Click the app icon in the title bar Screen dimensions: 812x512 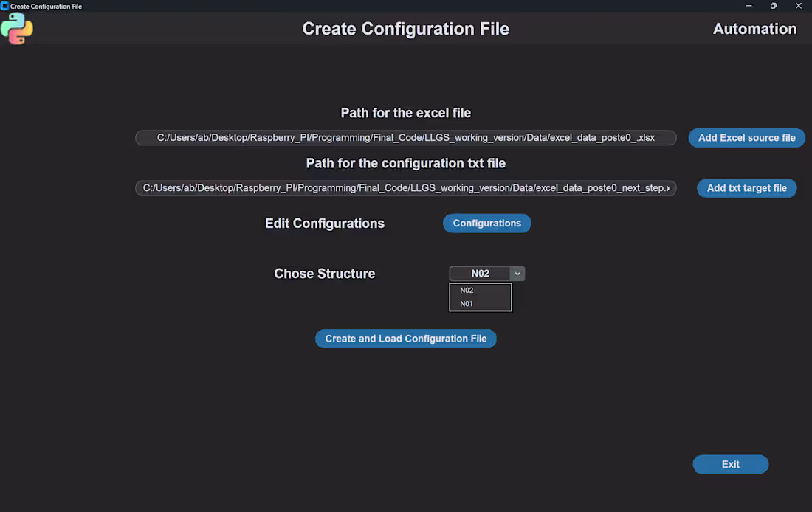[6, 6]
